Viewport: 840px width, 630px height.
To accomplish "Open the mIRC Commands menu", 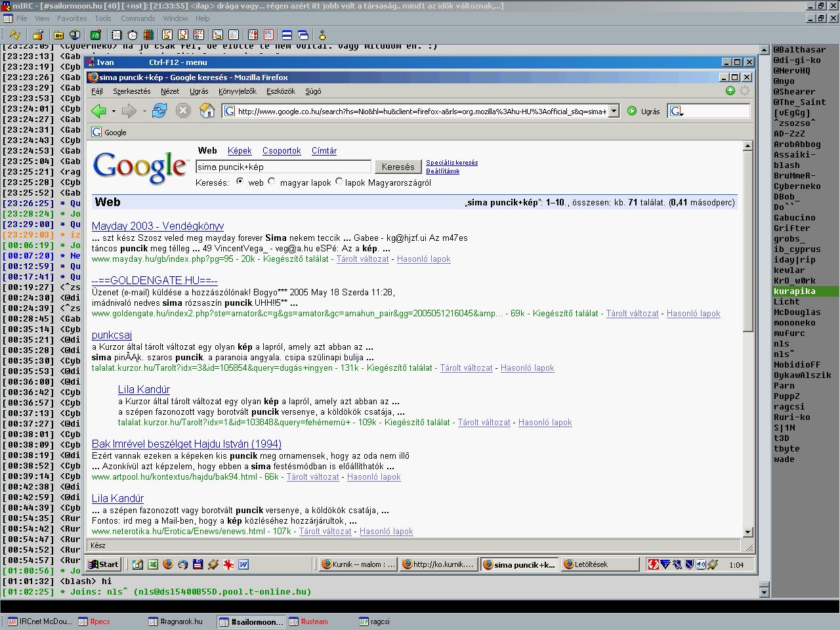I will pyautogui.click(x=138, y=18).
